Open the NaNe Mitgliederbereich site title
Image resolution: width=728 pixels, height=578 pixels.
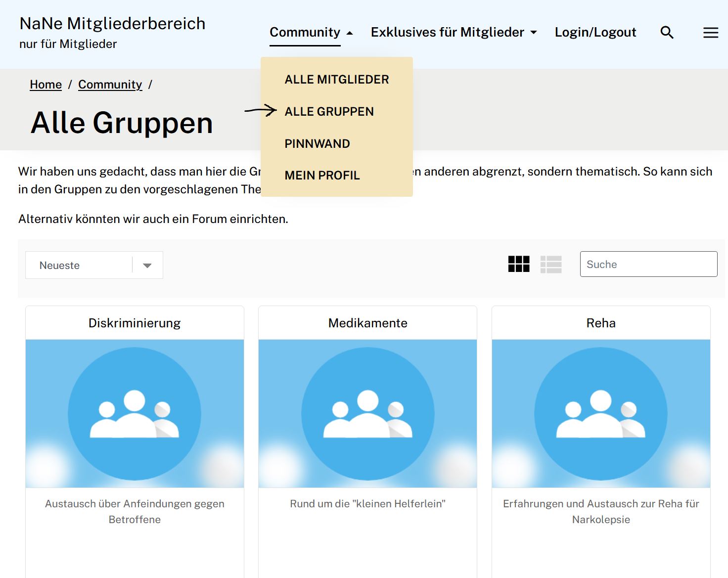pyautogui.click(x=112, y=23)
